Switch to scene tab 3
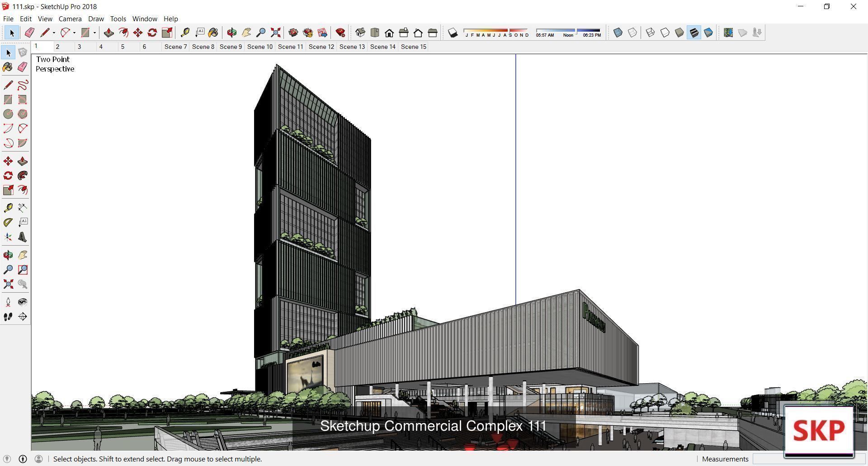The height and width of the screenshot is (466, 868). pos(80,47)
